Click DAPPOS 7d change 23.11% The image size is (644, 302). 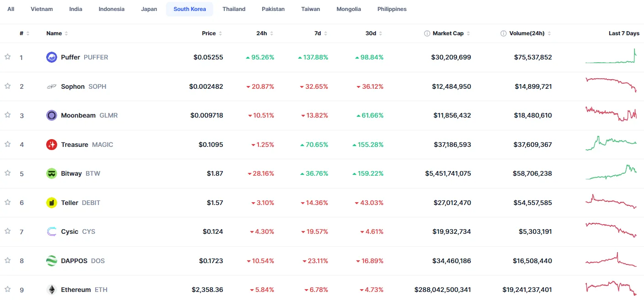pos(315,261)
